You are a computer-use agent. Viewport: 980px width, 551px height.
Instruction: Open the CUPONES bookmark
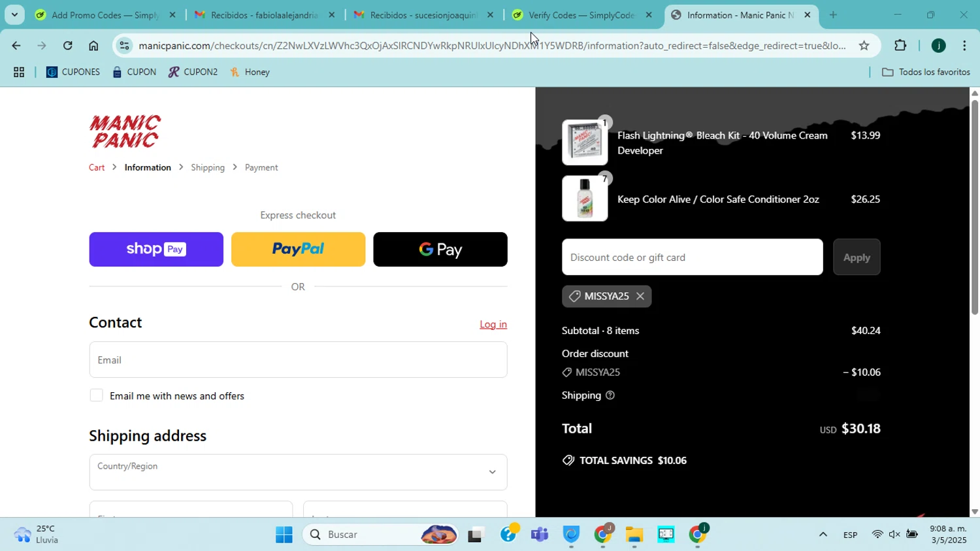(73, 72)
